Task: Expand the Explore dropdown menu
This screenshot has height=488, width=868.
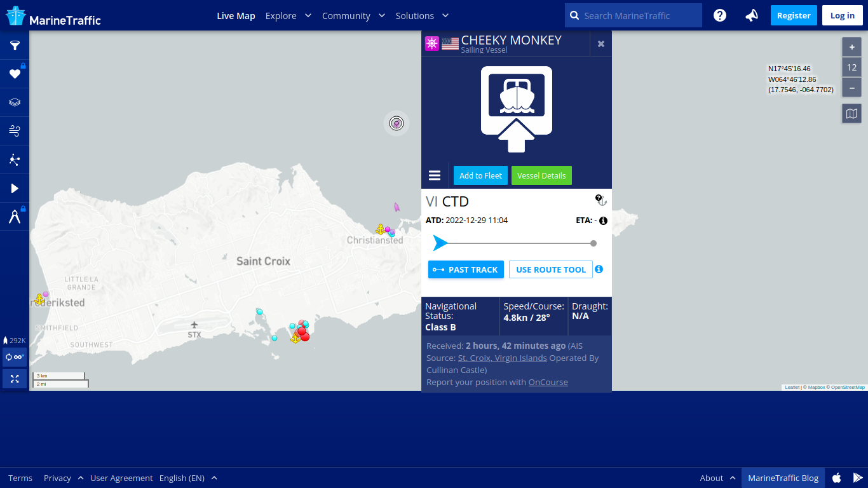Action: coord(288,15)
